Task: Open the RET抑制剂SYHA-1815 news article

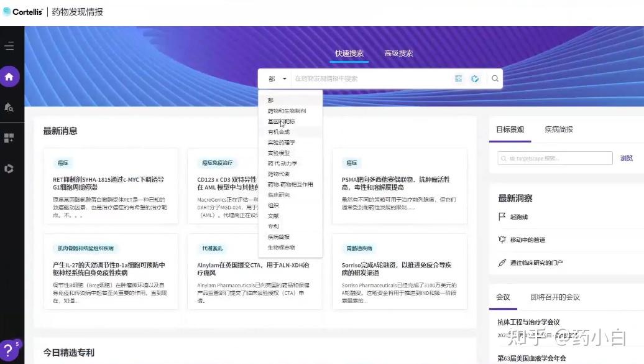Action: pos(110,180)
